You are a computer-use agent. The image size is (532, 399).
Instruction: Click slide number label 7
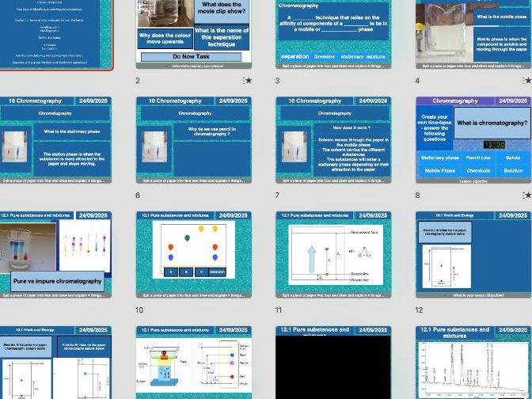[x=277, y=195]
